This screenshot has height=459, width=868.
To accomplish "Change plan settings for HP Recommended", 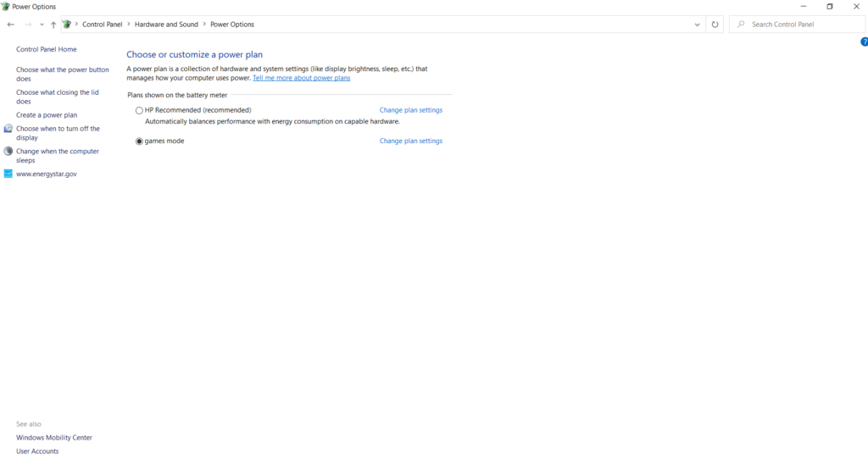I will tap(411, 110).
